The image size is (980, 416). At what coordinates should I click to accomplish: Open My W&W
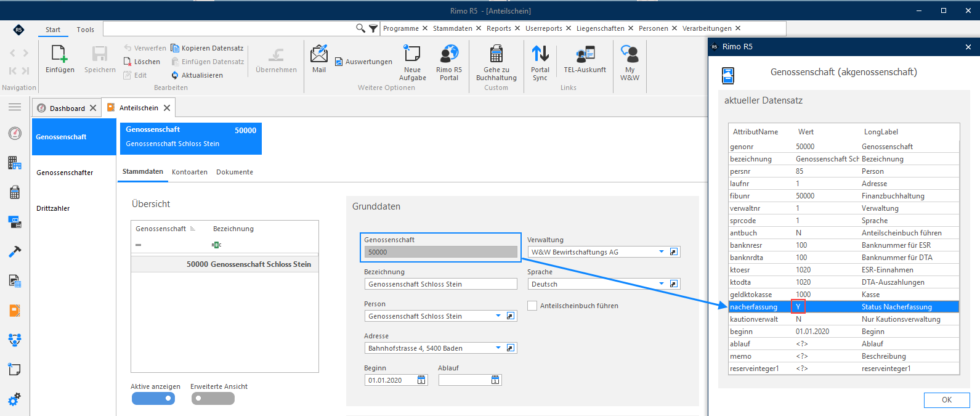click(x=630, y=62)
